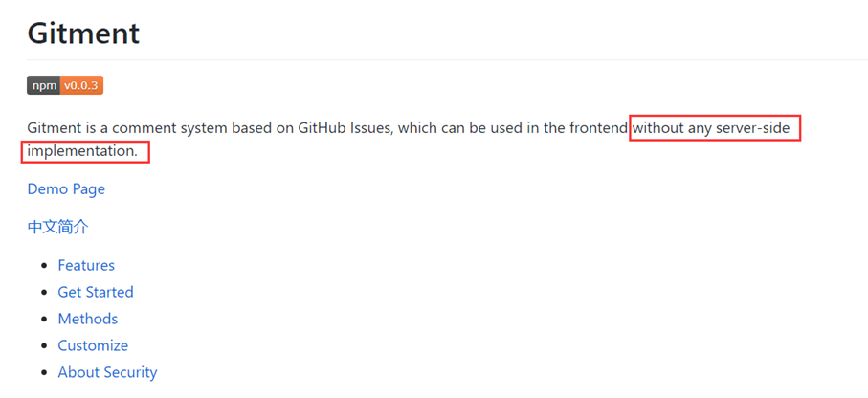
Task: Click the orange v0.0.3 version tag
Action: pyautogui.click(x=82, y=86)
